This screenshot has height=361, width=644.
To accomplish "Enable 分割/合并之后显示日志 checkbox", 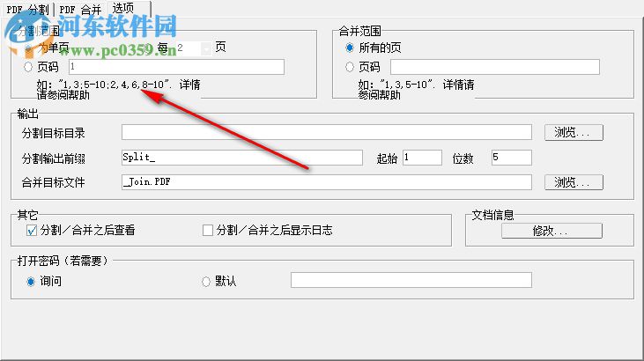I will (207, 231).
